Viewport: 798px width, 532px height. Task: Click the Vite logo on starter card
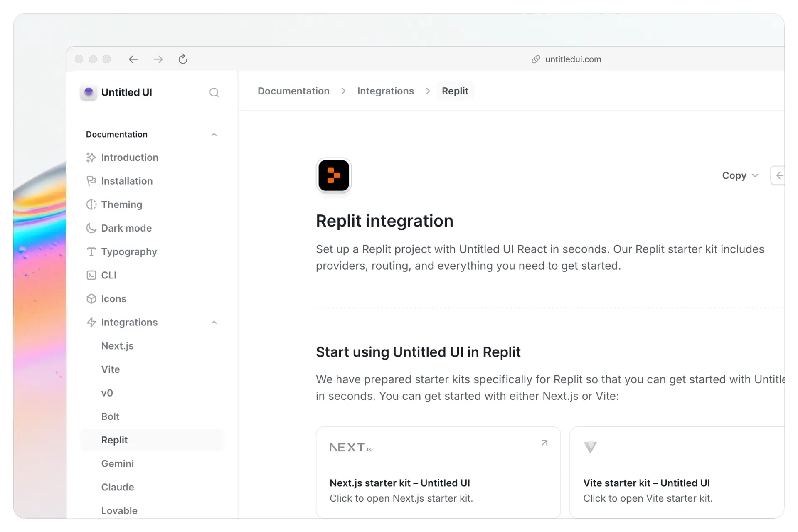(x=590, y=447)
